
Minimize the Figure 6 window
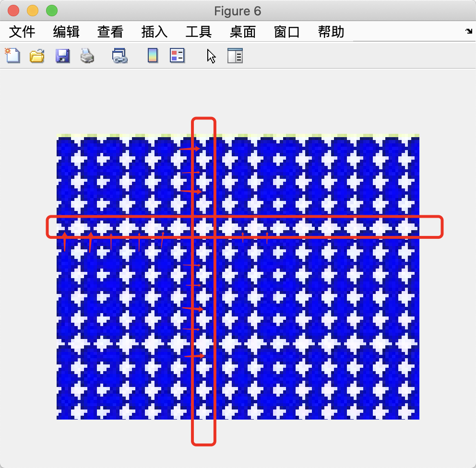[x=33, y=11]
